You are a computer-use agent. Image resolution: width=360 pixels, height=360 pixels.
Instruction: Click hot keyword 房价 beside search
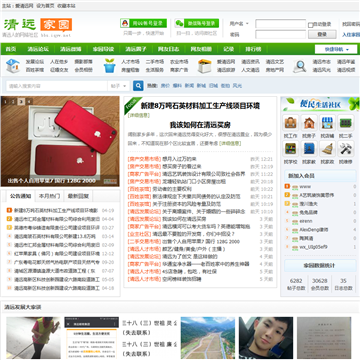(x=165, y=86)
